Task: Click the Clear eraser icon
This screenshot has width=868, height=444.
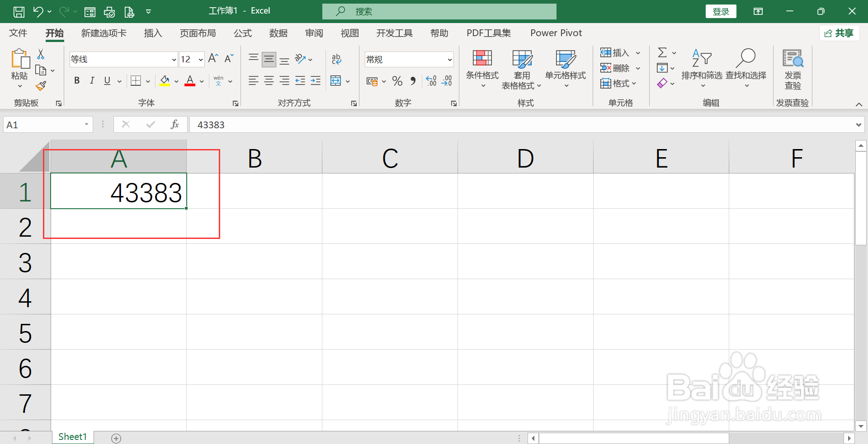Action: point(662,84)
